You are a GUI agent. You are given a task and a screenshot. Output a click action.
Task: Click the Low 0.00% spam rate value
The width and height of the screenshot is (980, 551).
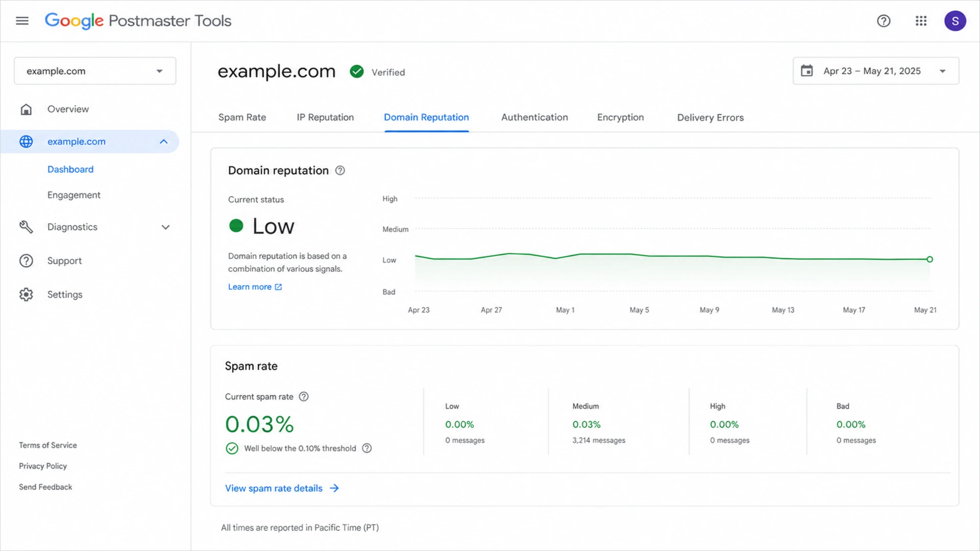click(459, 424)
